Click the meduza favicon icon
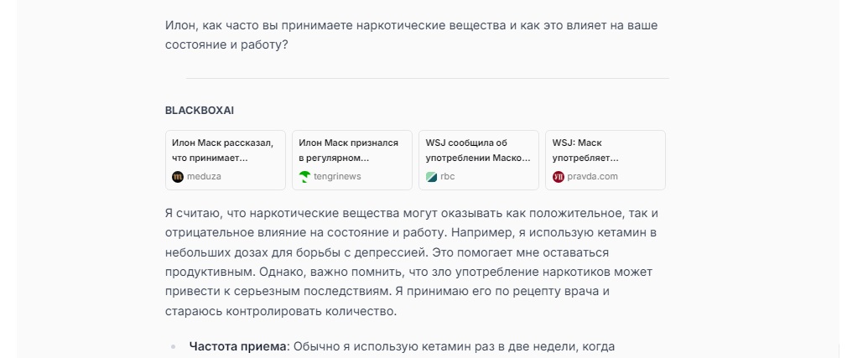Screen dimensions: 868x358 177,177
